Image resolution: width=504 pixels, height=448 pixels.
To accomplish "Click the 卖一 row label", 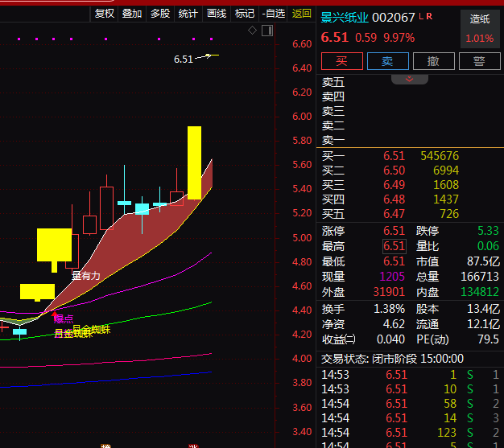I will [333, 140].
